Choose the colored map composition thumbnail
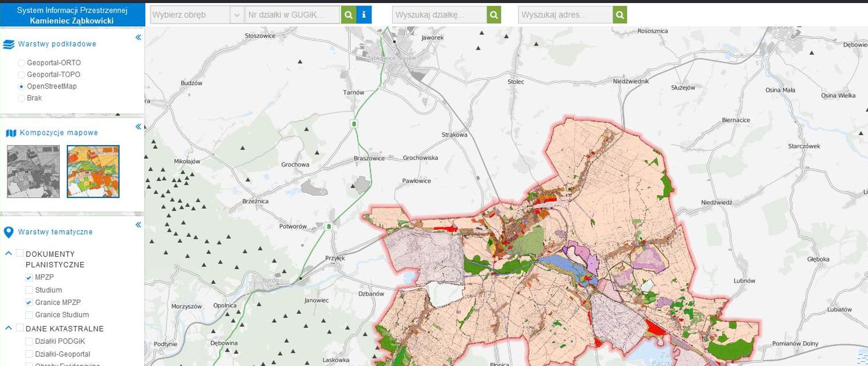Image resolution: width=868 pixels, height=366 pixels. pyautogui.click(x=93, y=172)
